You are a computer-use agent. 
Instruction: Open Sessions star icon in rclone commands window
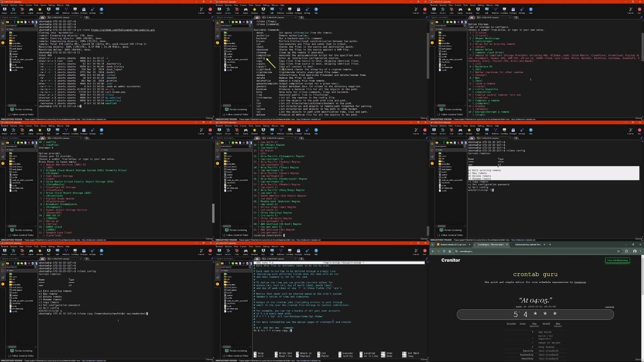(x=254, y=10)
